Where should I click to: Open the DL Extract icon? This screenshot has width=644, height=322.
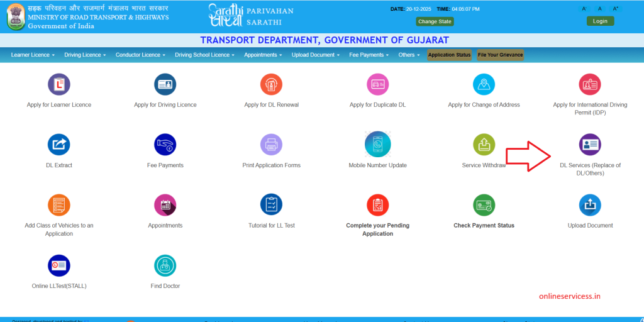59,145
